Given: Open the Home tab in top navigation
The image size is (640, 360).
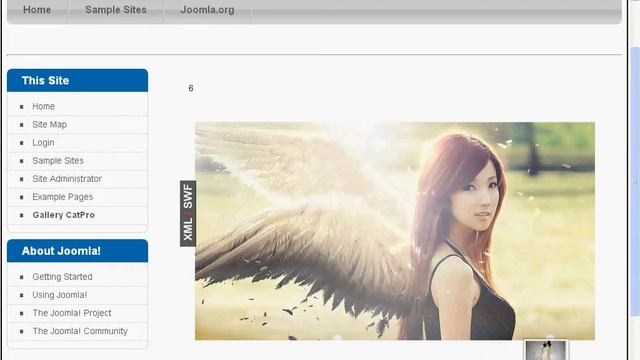Looking at the screenshot, I should click(37, 10).
